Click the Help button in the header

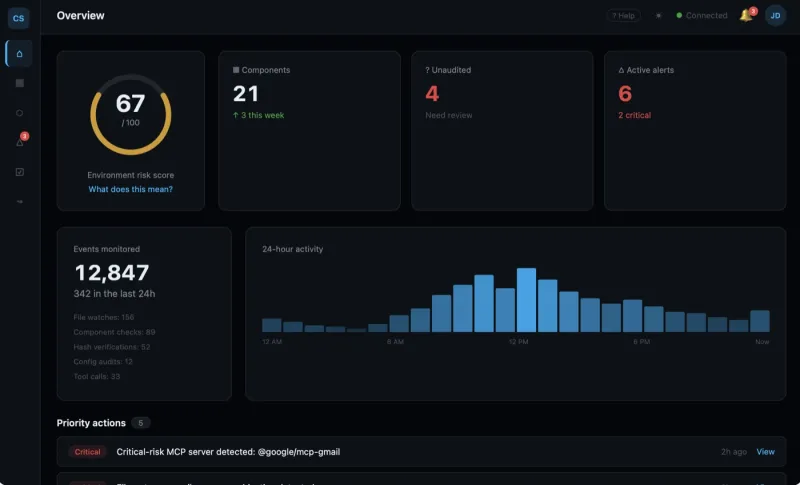point(623,16)
